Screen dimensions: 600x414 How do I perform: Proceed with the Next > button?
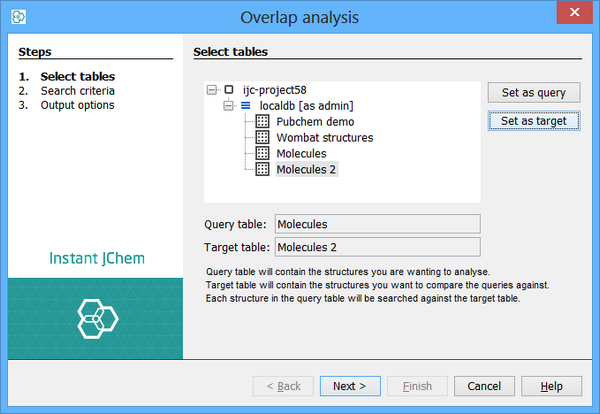point(349,386)
